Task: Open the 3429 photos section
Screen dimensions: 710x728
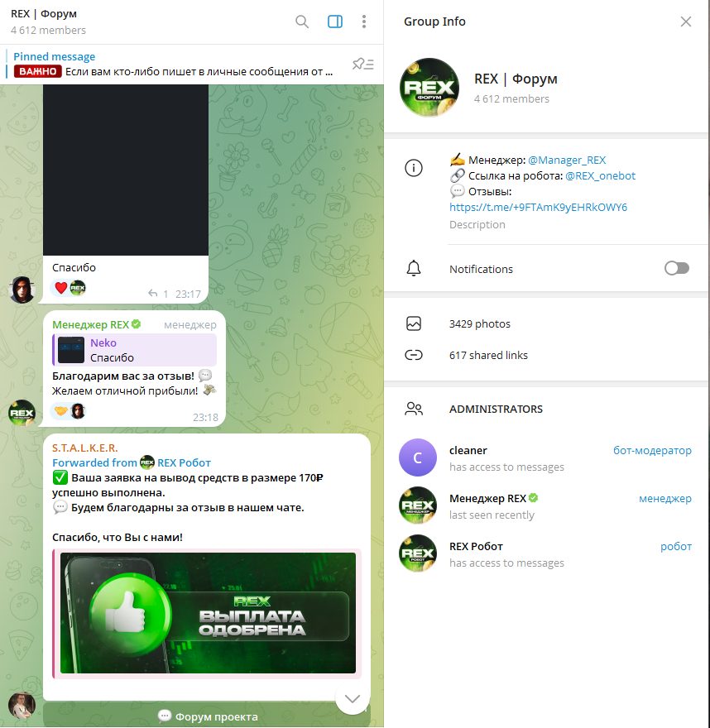Action: (547, 323)
